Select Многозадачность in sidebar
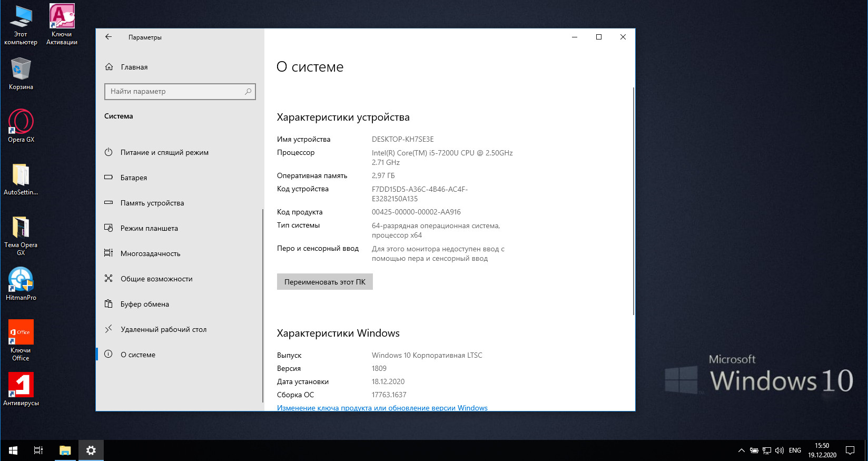868x461 pixels. point(179,253)
